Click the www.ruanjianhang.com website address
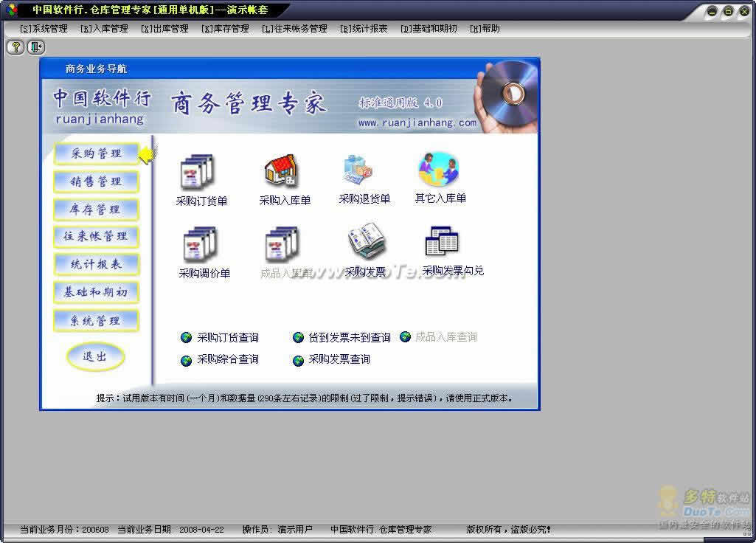 (x=417, y=122)
